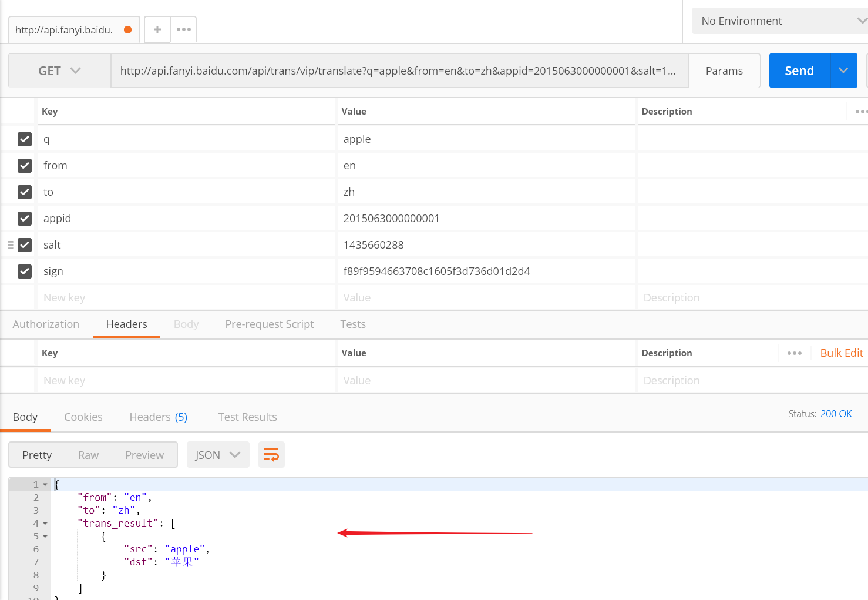Open the response Cookies tab

click(83, 417)
